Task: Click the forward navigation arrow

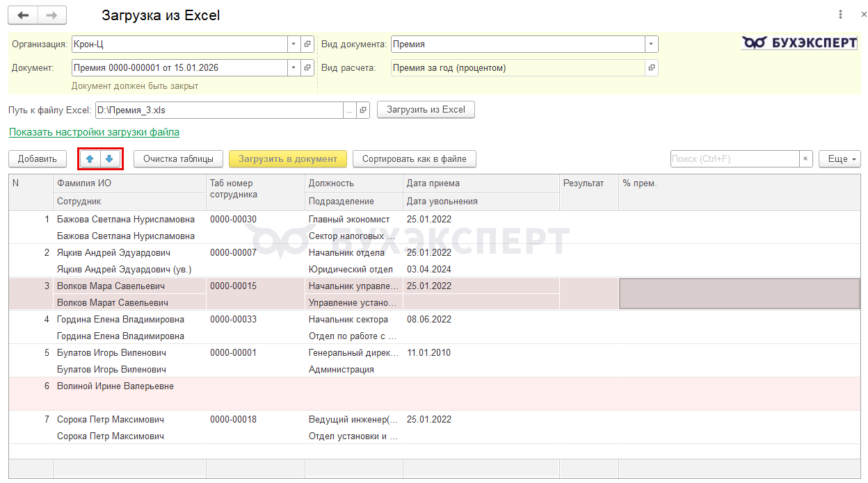Action: [52, 15]
